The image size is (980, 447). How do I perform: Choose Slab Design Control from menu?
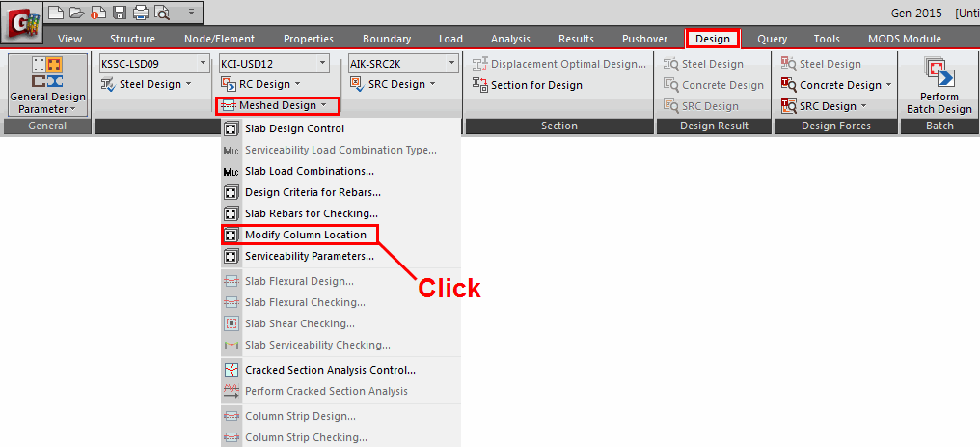coord(294,128)
